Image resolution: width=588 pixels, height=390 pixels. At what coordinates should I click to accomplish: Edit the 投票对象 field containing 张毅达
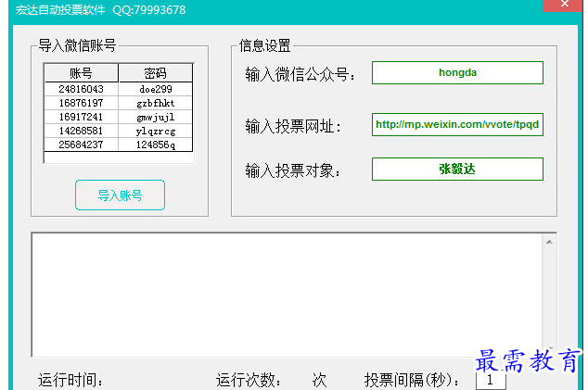[x=457, y=169]
